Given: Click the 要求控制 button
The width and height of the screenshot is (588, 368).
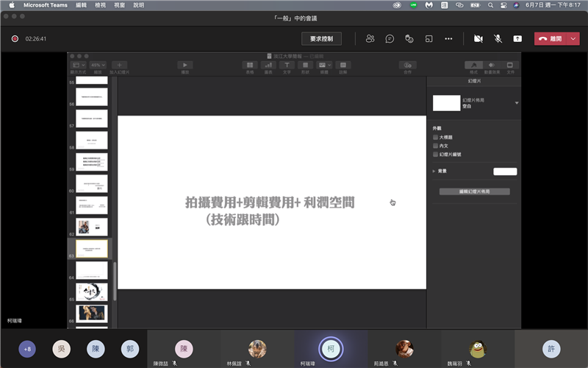Looking at the screenshot, I should pyautogui.click(x=321, y=38).
